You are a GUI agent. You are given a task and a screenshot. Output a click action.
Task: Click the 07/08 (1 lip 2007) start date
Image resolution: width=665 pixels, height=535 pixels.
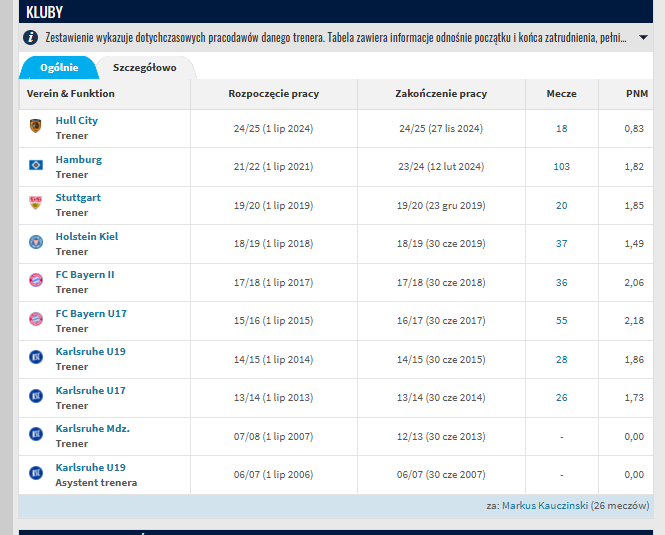pyautogui.click(x=274, y=437)
